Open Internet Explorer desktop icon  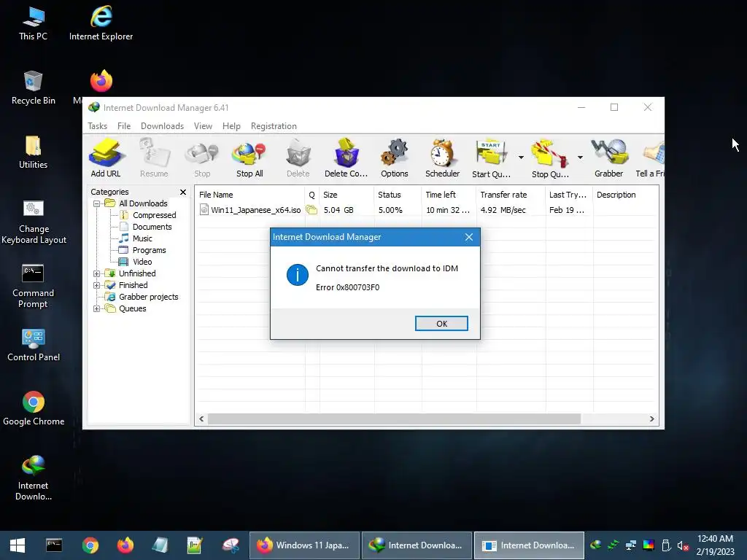pos(101,24)
